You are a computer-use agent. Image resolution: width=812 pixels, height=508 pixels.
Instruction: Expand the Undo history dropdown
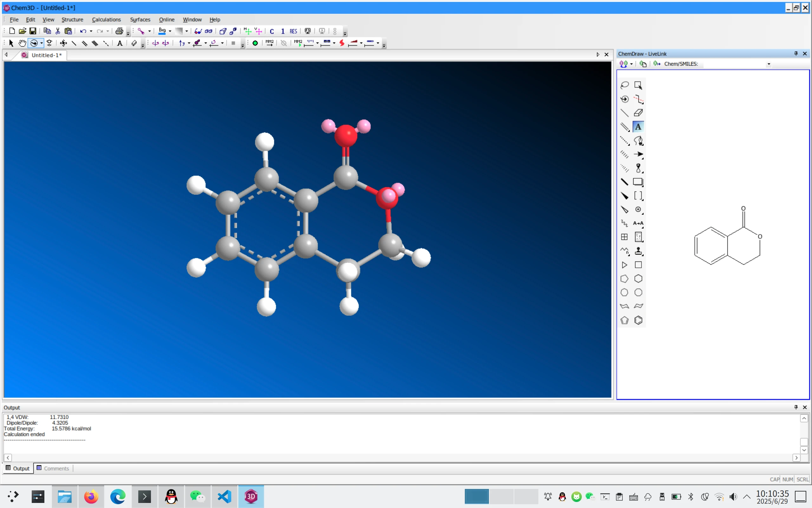coord(91,31)
